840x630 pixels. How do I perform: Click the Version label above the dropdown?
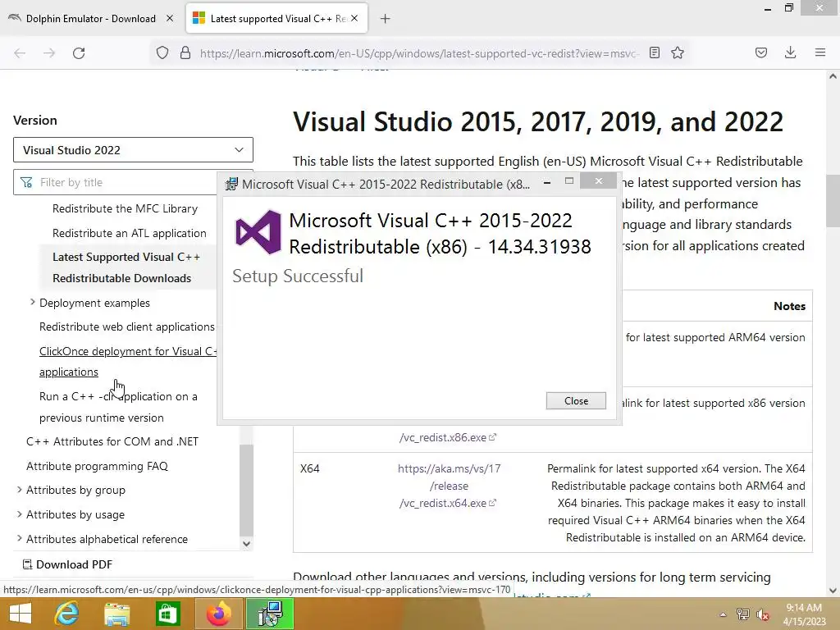click(34, 120)
